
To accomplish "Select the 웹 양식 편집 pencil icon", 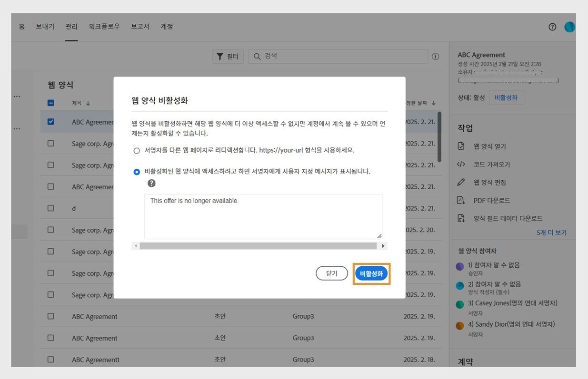I will (461, 182).
